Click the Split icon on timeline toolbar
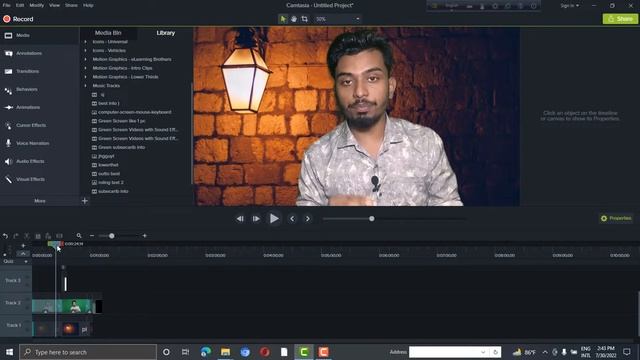The width and height of the screenshot is (640, 360). (x=60, y=236)
